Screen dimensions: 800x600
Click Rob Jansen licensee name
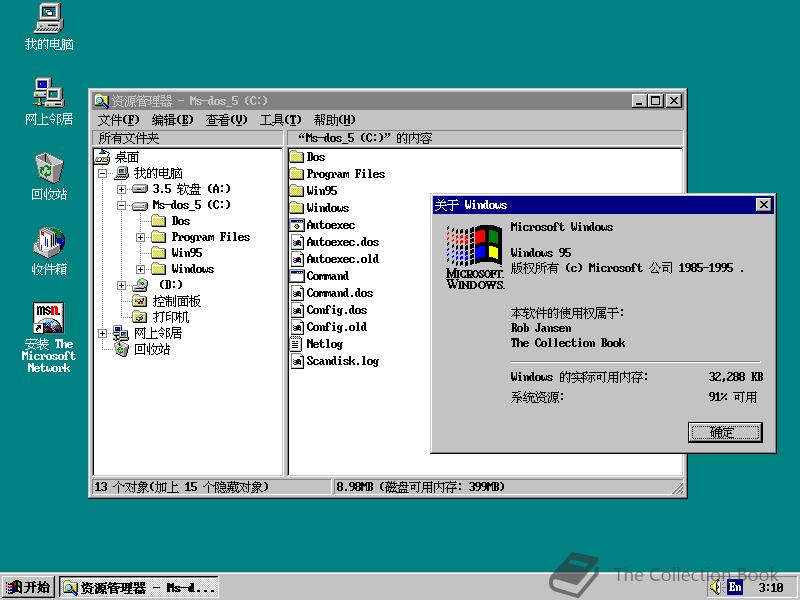pos(541,328)
